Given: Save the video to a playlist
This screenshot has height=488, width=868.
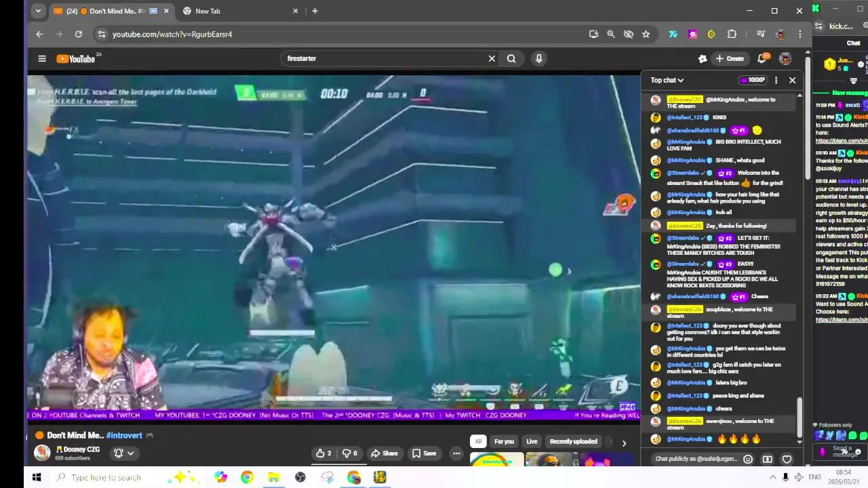Looking at the screenshot, I should click(x=424, y=453).
